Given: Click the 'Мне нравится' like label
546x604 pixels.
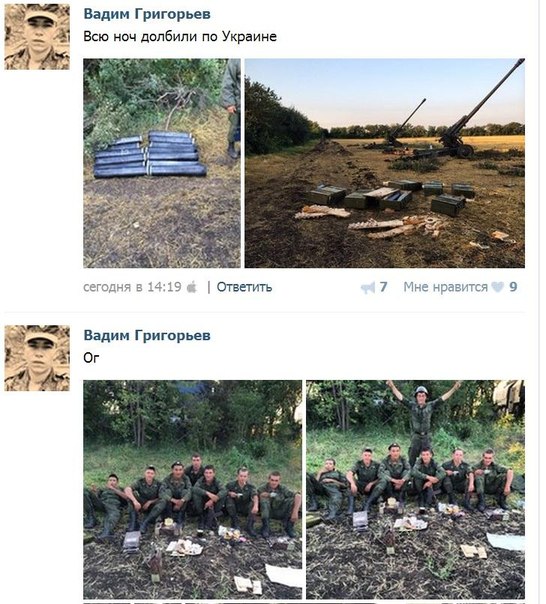Looking at the screenshot, I should (x=445, y=287).
